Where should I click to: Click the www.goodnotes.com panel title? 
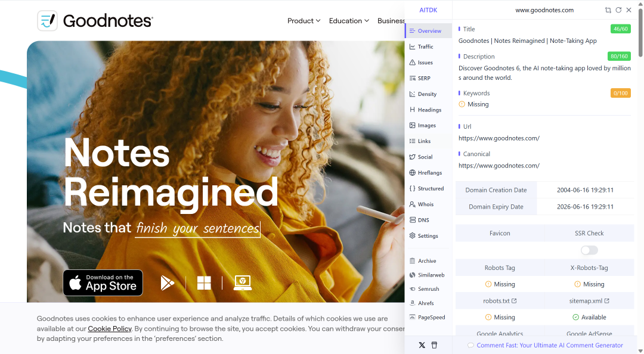(544, 10)
